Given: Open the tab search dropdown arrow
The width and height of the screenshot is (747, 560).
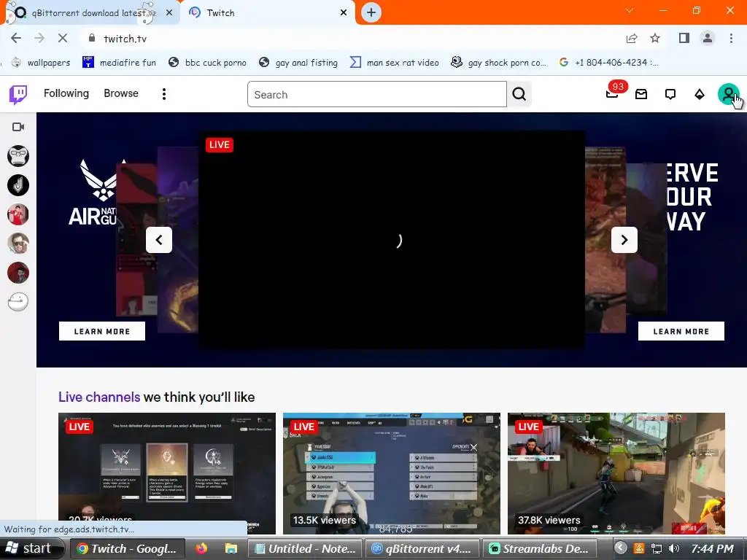Looking at the screenshot, I should [x=630, y=10].
